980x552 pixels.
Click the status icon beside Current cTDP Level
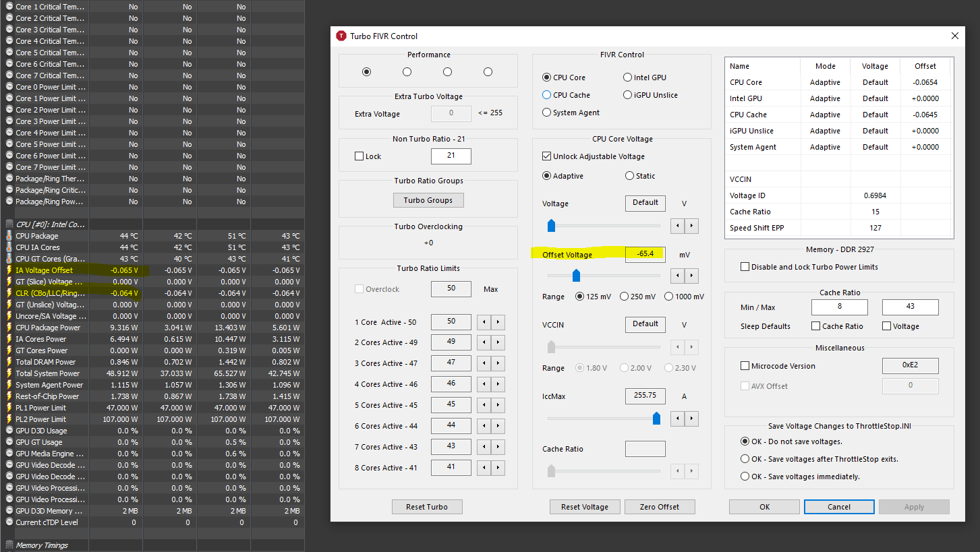coord(9,522)
